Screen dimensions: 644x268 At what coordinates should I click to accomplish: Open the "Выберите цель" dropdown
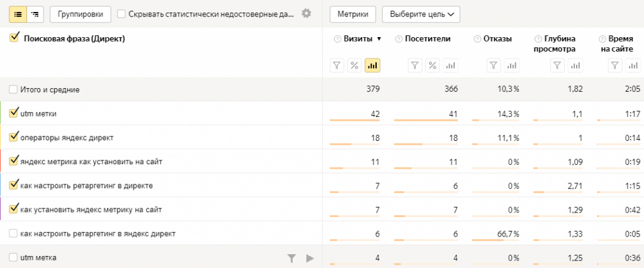click(421, 13)
